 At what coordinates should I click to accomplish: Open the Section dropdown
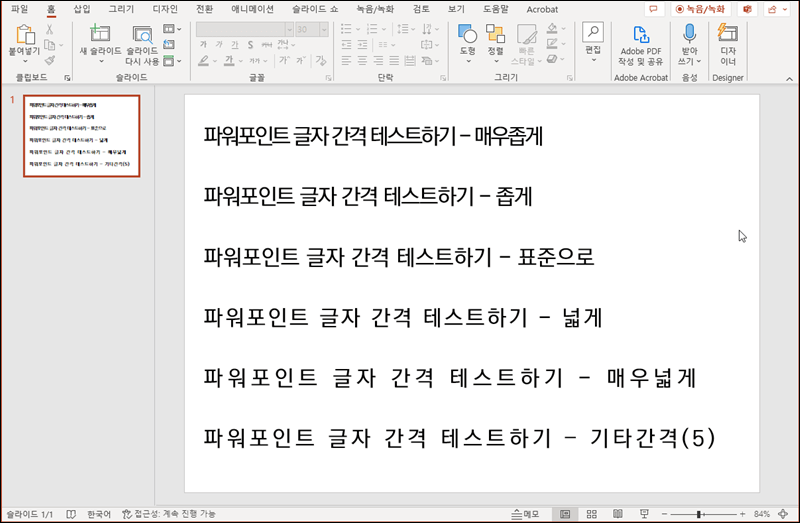172,61
